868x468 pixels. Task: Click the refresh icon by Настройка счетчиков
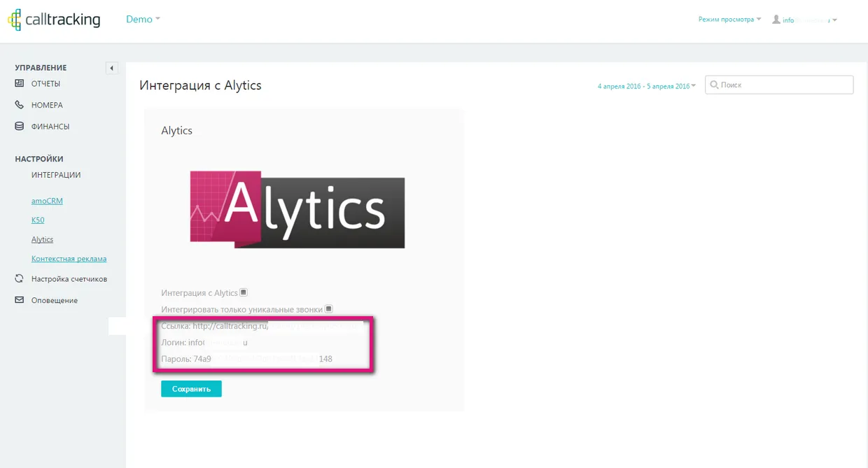click(20, 278)
